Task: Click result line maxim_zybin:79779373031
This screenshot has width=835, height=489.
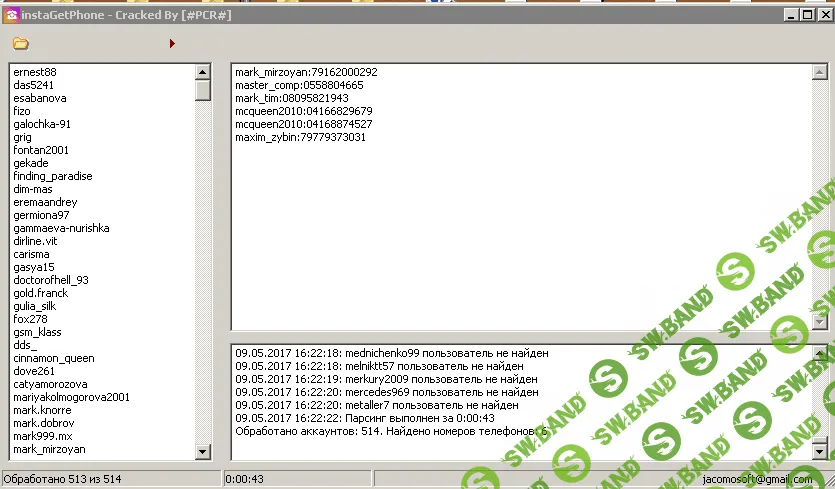Action: click(300, 137)
